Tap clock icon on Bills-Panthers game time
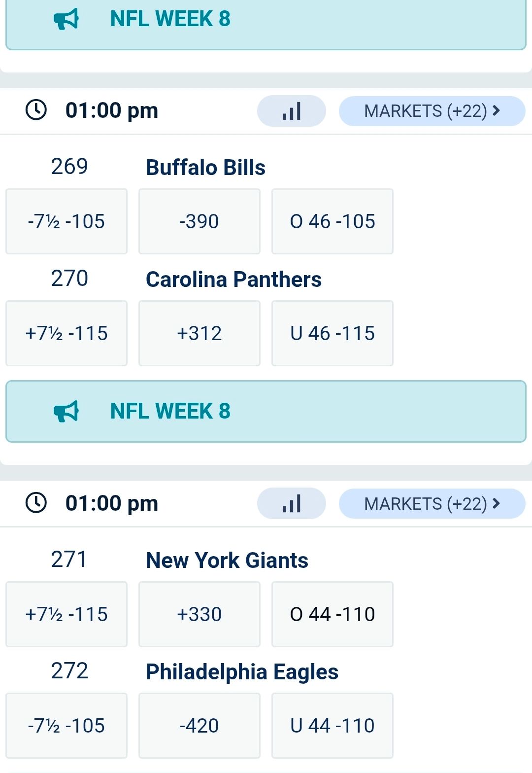 click(x=36, y=110)
